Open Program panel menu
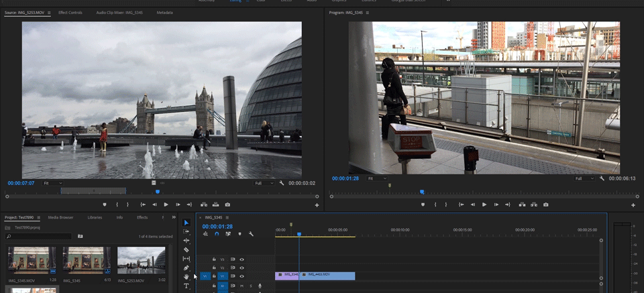This screenshot has width=644, height=293. 368,13
